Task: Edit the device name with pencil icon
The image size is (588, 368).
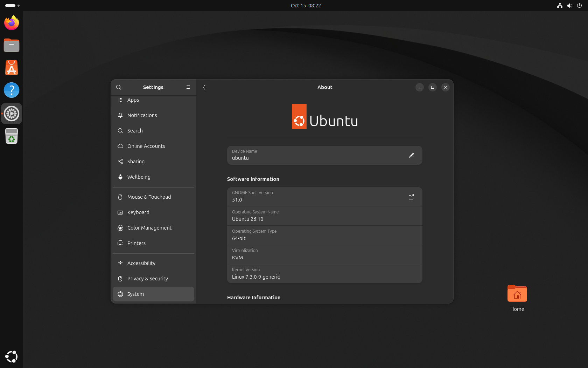Action: point(412,155)
